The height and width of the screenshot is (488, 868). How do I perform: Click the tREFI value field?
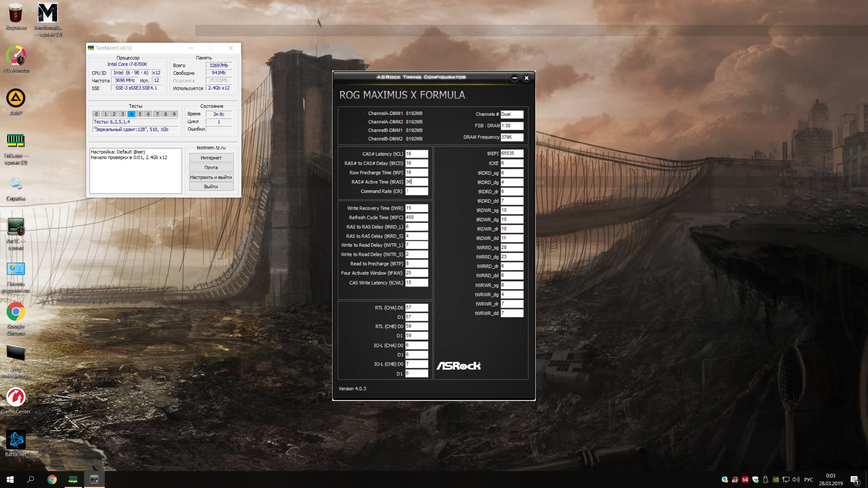pyautogui.click(x=512, y=153)
